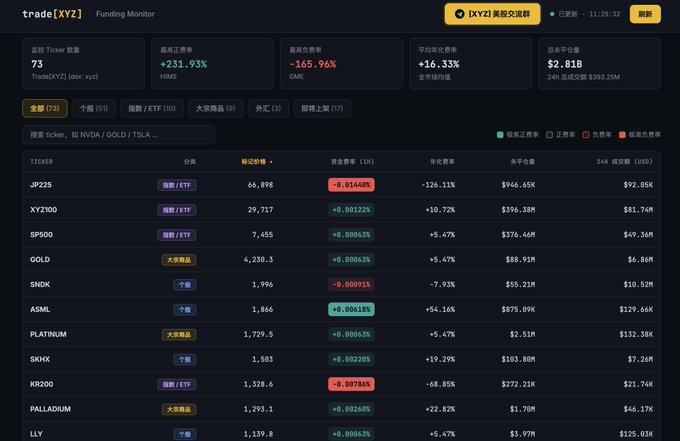Click the LLY ticker name

pos(36,434)
